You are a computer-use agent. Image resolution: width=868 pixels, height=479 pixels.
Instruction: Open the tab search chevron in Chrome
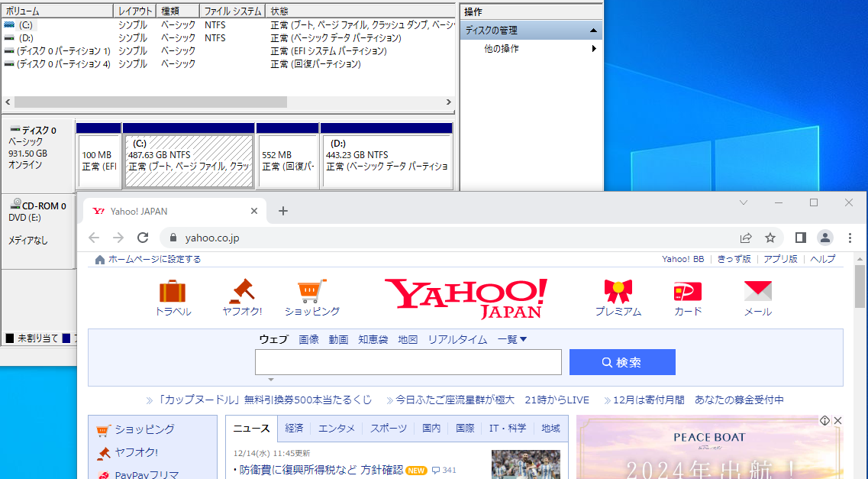tap(744, 202)
